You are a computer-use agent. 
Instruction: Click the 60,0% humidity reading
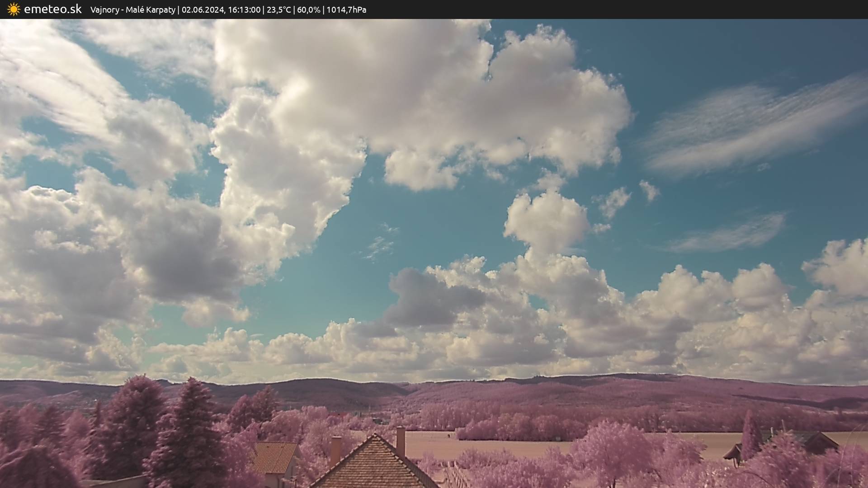[x=308, y=9]
